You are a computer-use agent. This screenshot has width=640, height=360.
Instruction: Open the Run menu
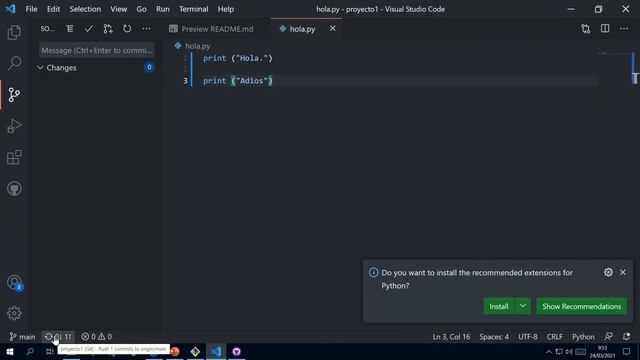(162, 9)
